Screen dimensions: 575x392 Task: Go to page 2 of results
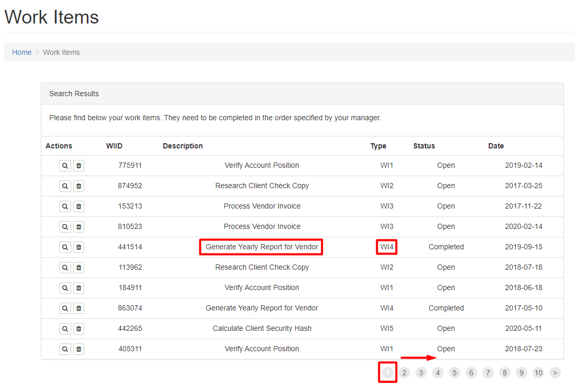click(x=404, y=373)
